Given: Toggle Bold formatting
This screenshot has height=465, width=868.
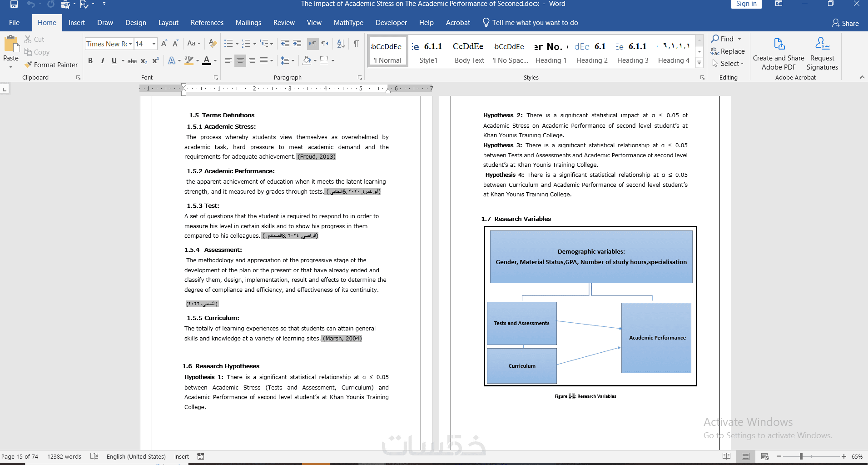Looking at the screenshot, I should pyautogui.click(x=90, y=61).
